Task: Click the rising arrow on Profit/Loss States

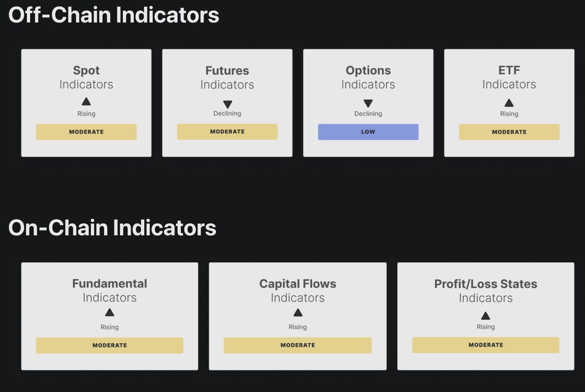Action: [x=486, y=316]
